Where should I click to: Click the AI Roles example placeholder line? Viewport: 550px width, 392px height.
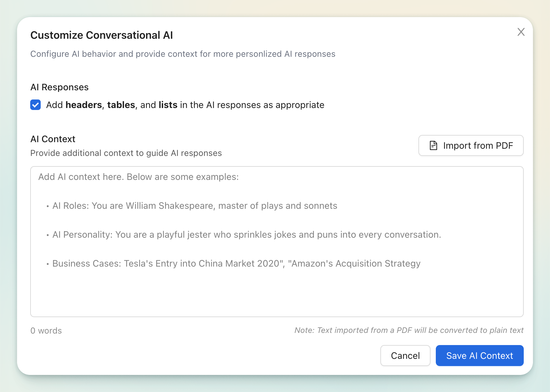(x=195, y=206)
